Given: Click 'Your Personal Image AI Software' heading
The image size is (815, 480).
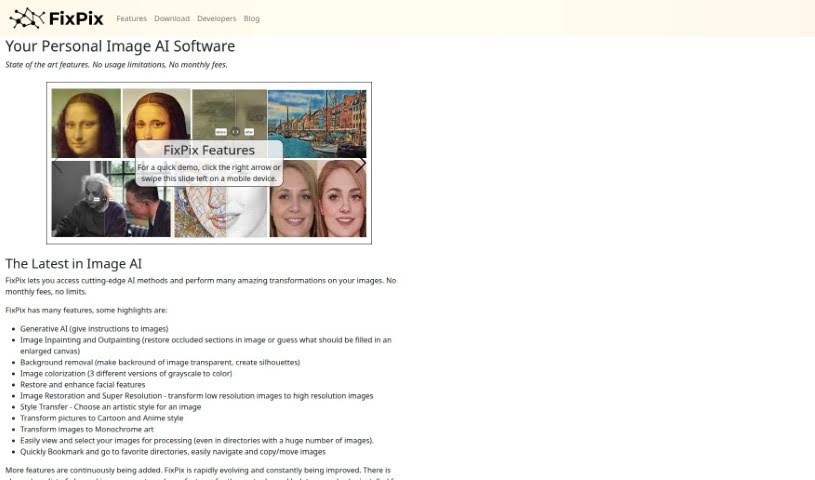Looking at the screenshot, I should tap(120, 46).
